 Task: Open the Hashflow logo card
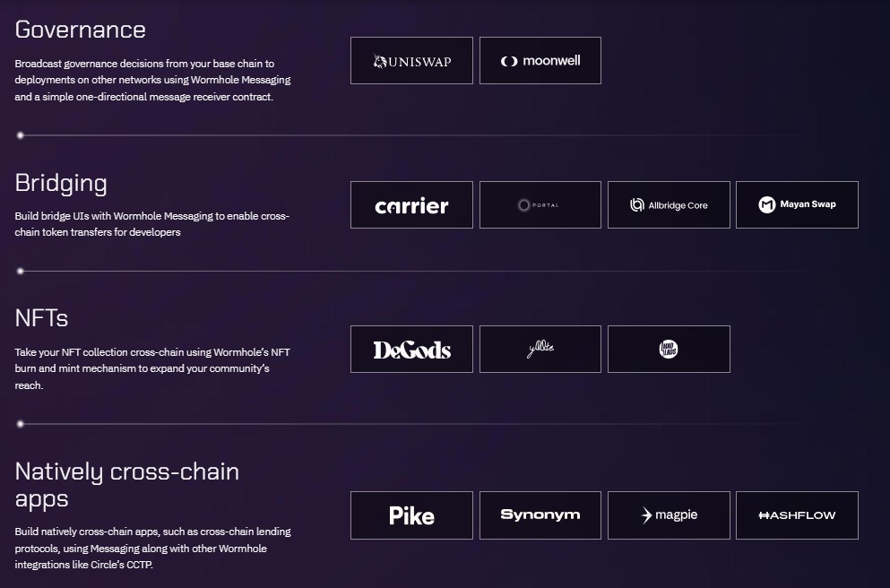point(797,515)
